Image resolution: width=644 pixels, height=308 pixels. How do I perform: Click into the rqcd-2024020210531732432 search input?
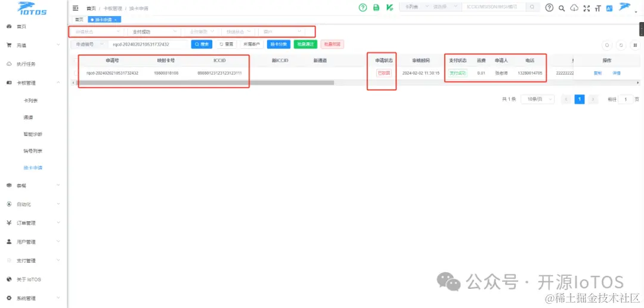point(147,44)
